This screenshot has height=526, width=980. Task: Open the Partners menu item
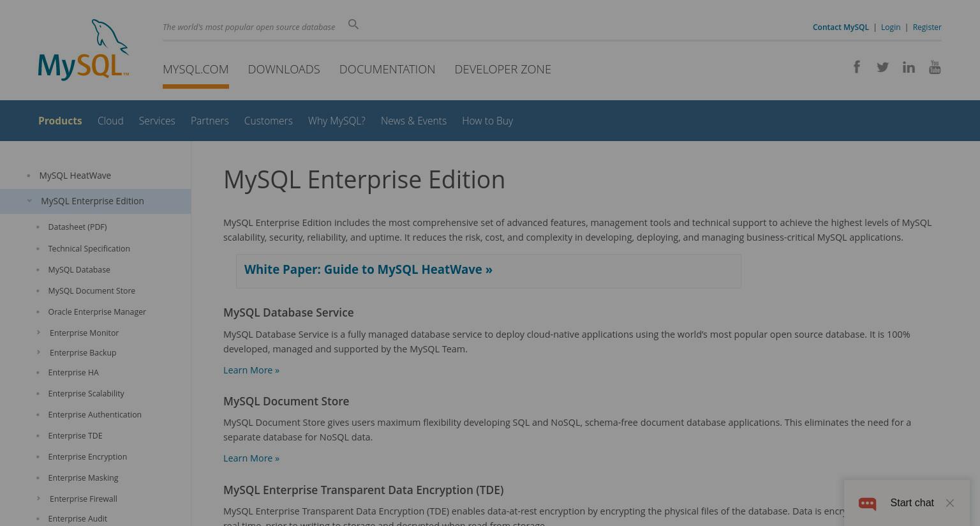209,121
